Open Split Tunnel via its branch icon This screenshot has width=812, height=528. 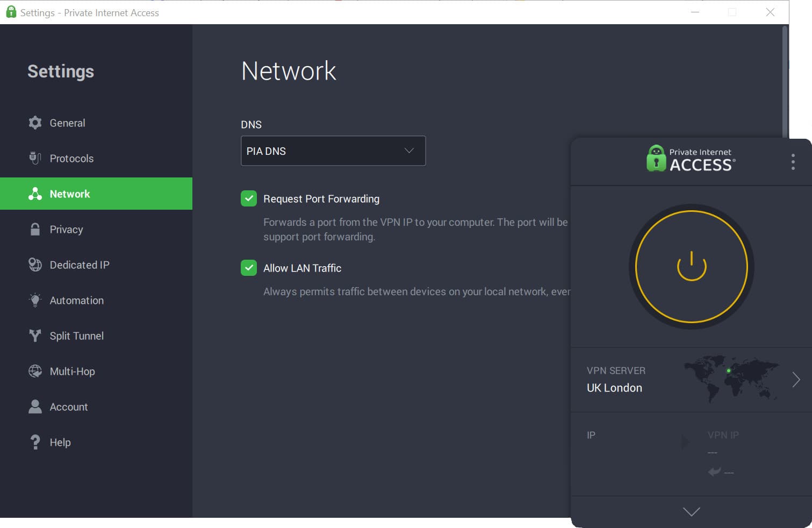(35, 336)
